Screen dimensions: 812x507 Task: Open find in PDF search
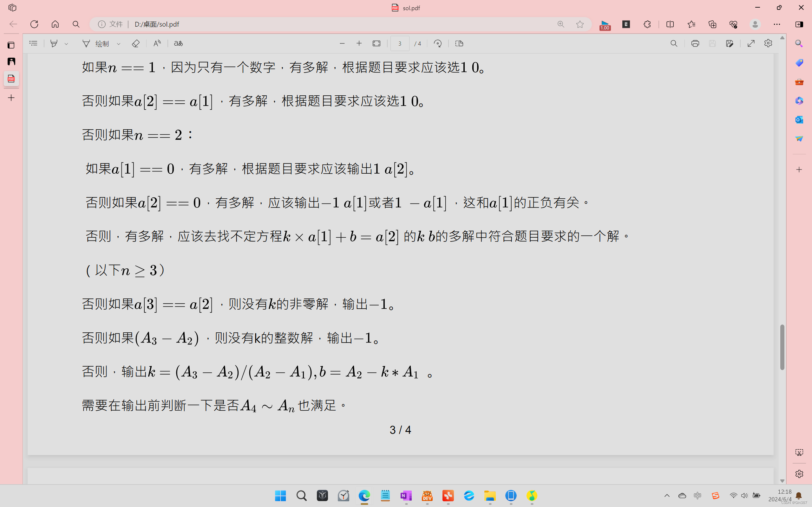tap(674, 44)
